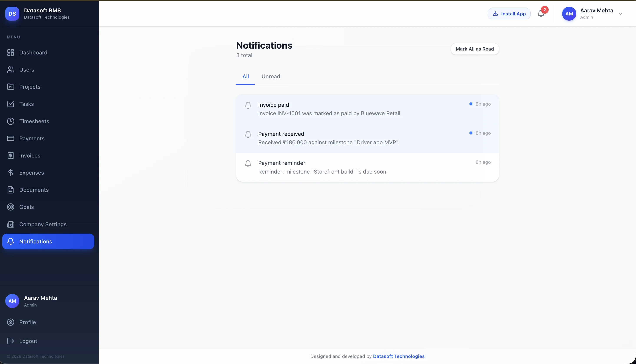Click the unread dot on 'Payment received'

(471, 133)
